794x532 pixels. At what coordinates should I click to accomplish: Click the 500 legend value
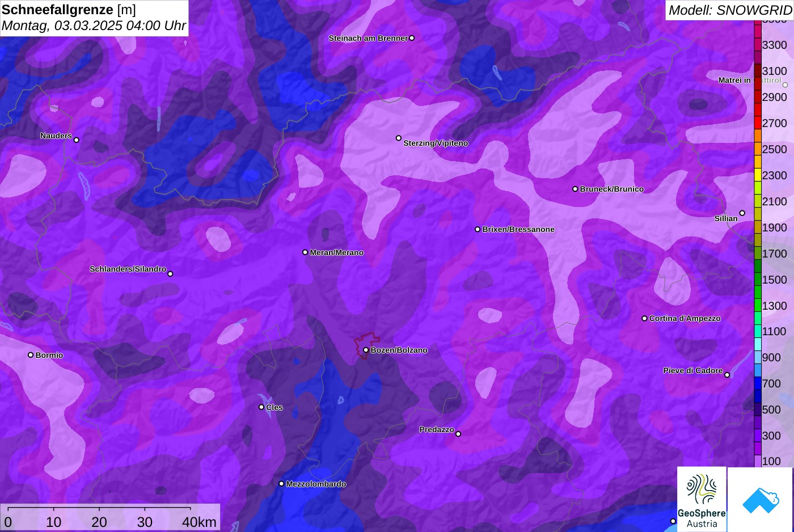click(x=771, y=409)
